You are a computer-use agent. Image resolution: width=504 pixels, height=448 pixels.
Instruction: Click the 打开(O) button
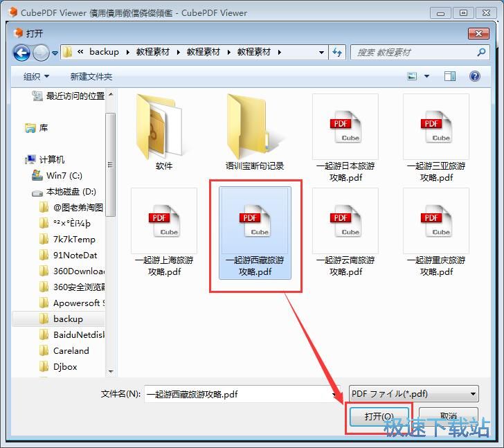379,417
